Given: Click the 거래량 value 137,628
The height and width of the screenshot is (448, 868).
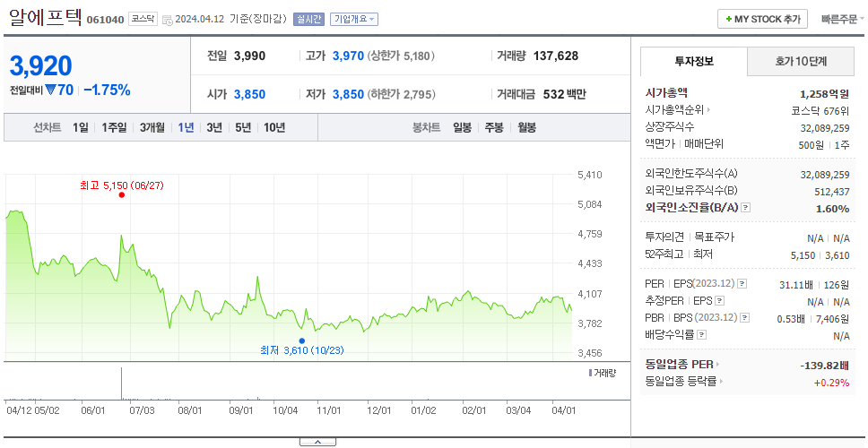Looking at the screenshot, I should coord(556,56).
